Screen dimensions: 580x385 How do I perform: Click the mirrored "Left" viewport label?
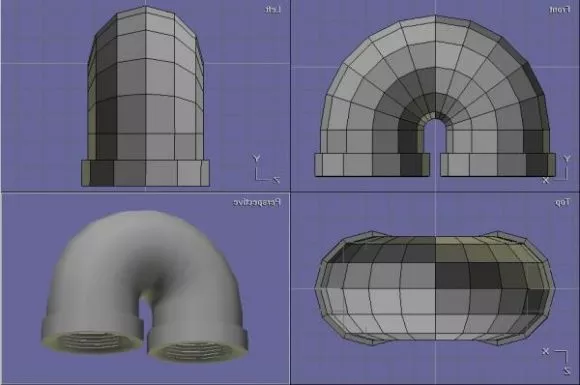(x=273, y=9)
